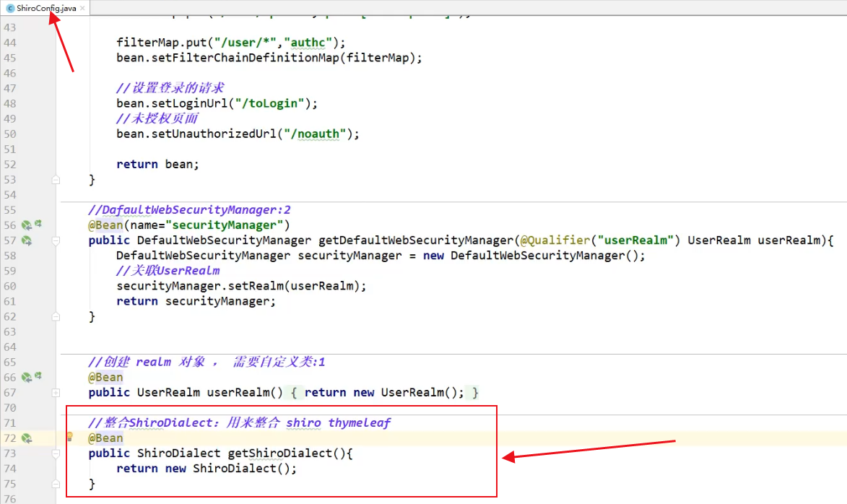
Task: Click line number 74 in the gutter
Action: click(x=9, y=469)
